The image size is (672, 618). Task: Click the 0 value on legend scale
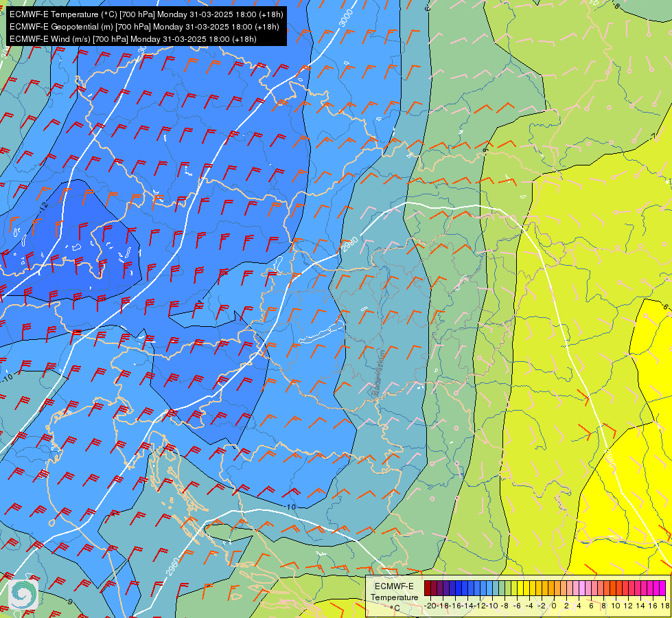(554, 606)
